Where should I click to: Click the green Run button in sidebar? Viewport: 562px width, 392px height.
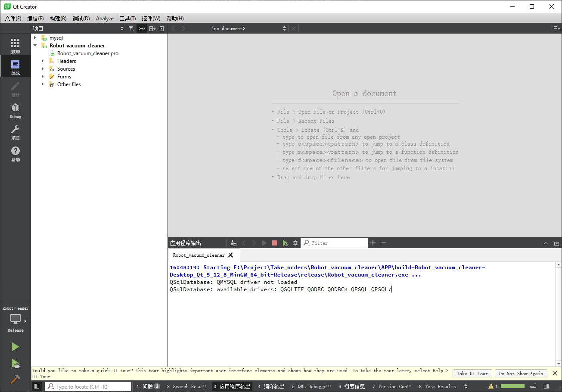click(x=15, y=347)
